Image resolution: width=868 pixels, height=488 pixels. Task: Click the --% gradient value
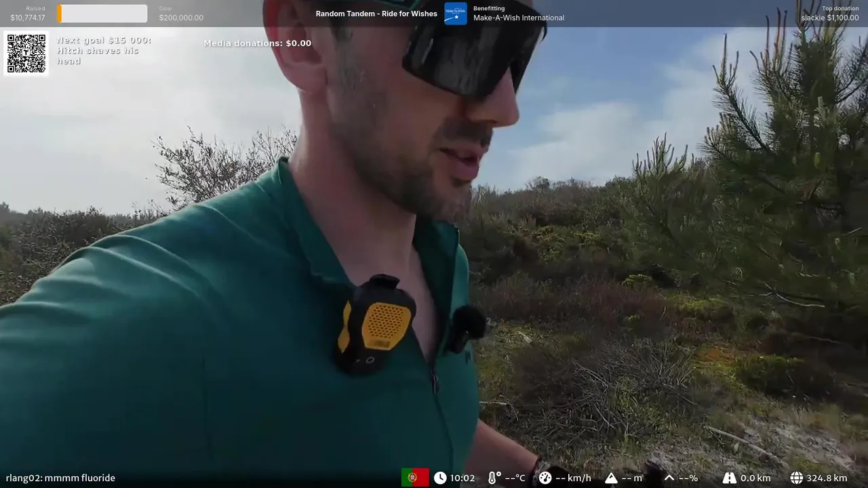(688, 478)
